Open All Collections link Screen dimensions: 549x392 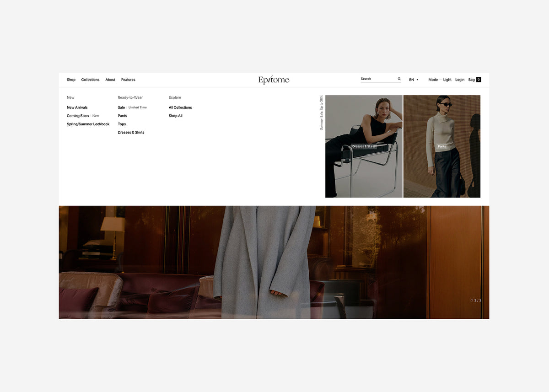point(180,107)
